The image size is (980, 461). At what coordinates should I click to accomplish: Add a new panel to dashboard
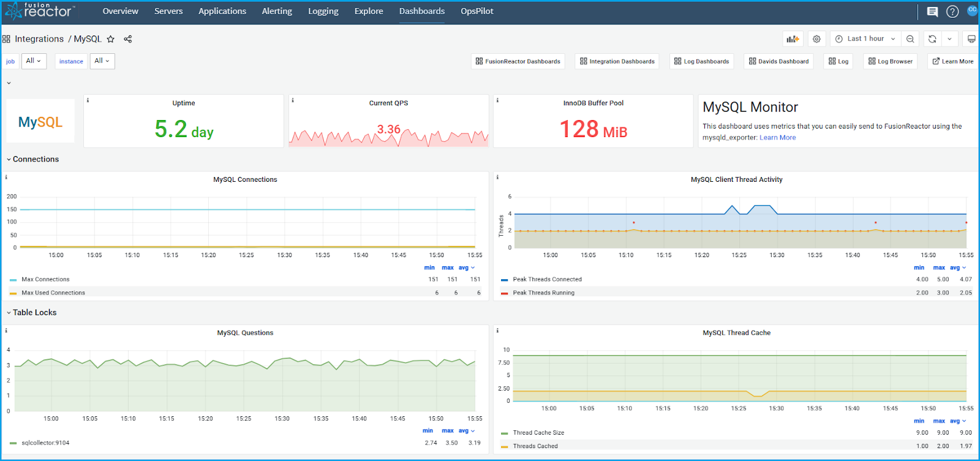[793, 39]
